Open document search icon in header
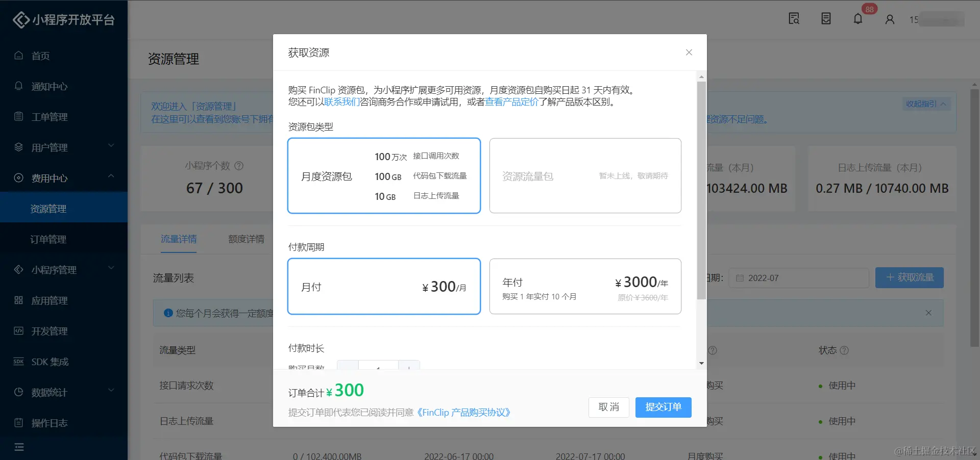The height and width of the screenshot is (460, 980). coord(794,19)
